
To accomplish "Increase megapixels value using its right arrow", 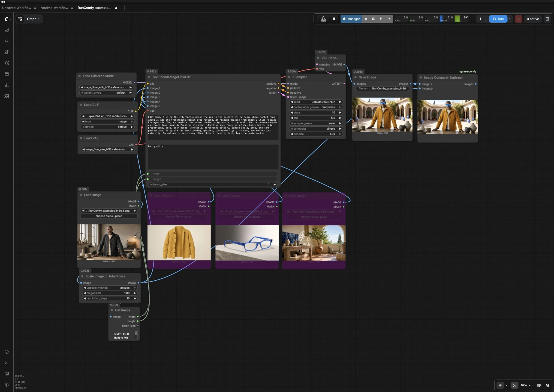I will [x=135, y=293].
